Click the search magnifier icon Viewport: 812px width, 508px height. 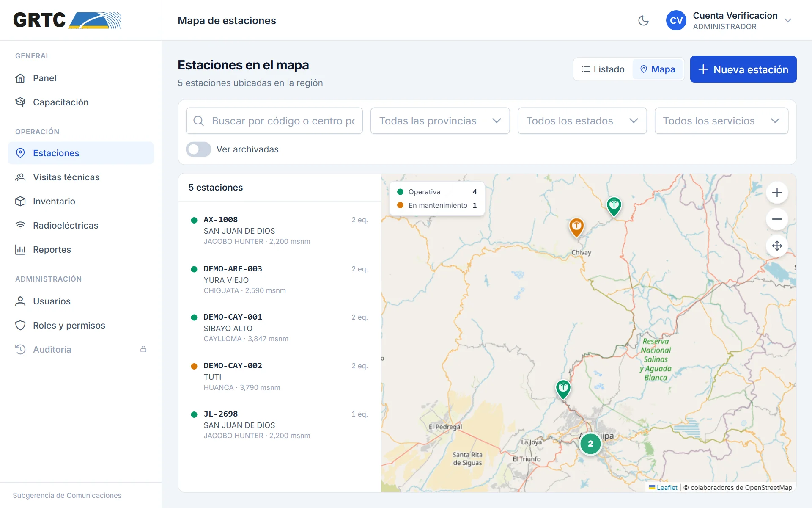coord(198,121)
